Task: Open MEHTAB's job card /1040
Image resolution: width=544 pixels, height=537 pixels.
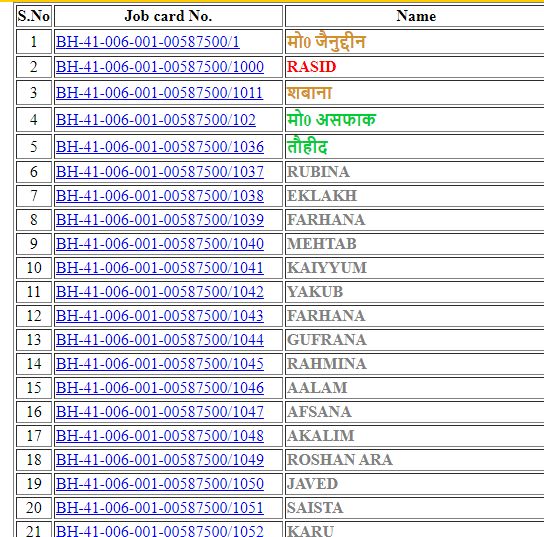Action: coord(160,244)
